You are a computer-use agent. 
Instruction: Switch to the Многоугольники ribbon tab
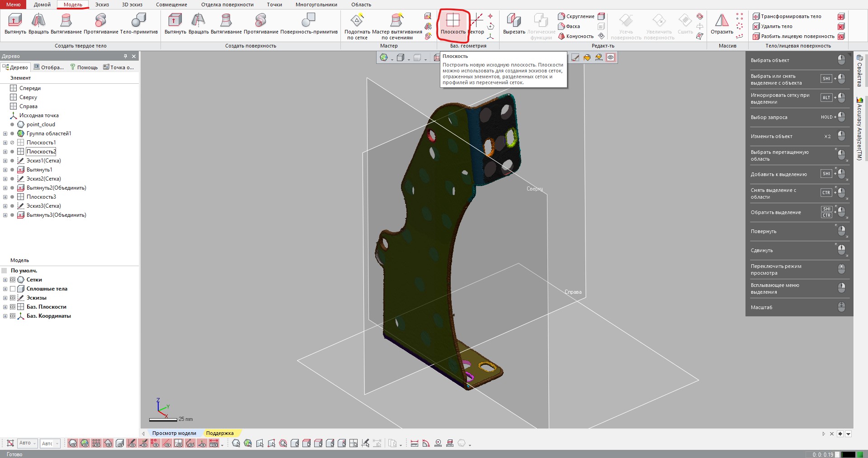coord(316,5)
